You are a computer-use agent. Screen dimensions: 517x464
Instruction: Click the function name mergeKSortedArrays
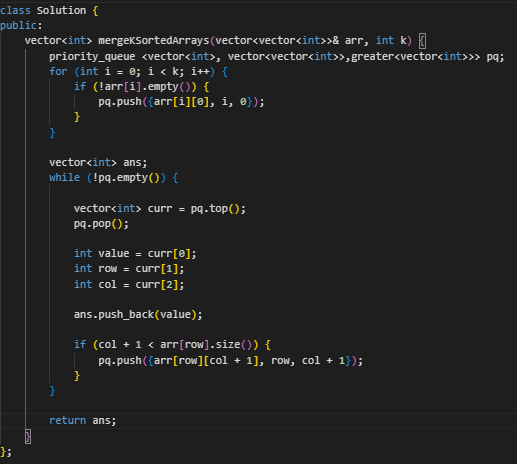tap(154, 40)
